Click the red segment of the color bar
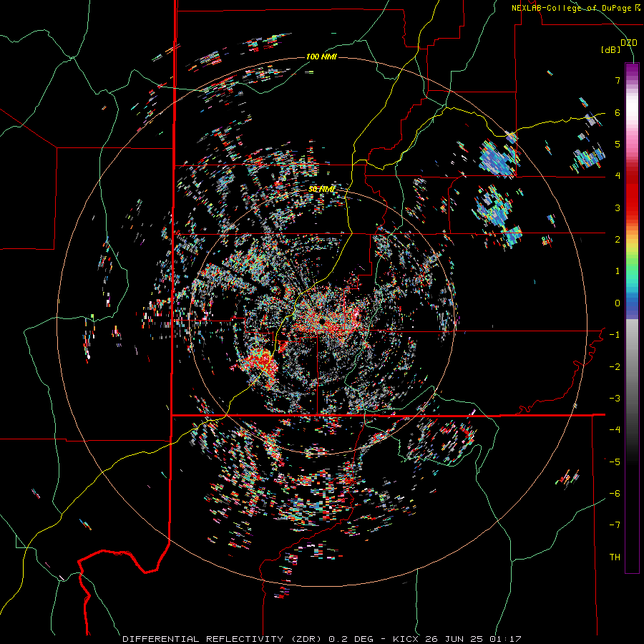Image resolution: width=644 pixels, height=644 pixels. pos(632,193)
